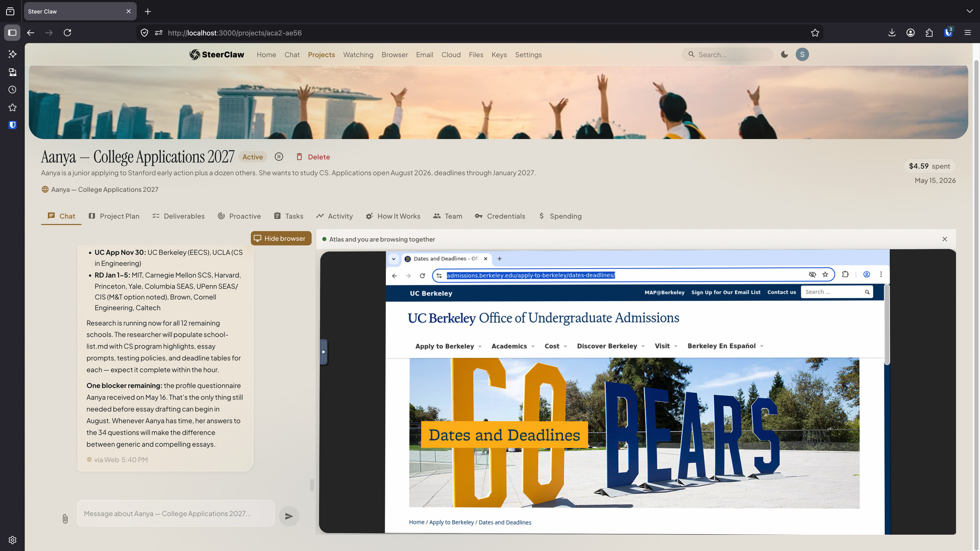Screen dimensions: 980x551
Task: Open embedded tab search chevron
Action: [x=393, y=259]
